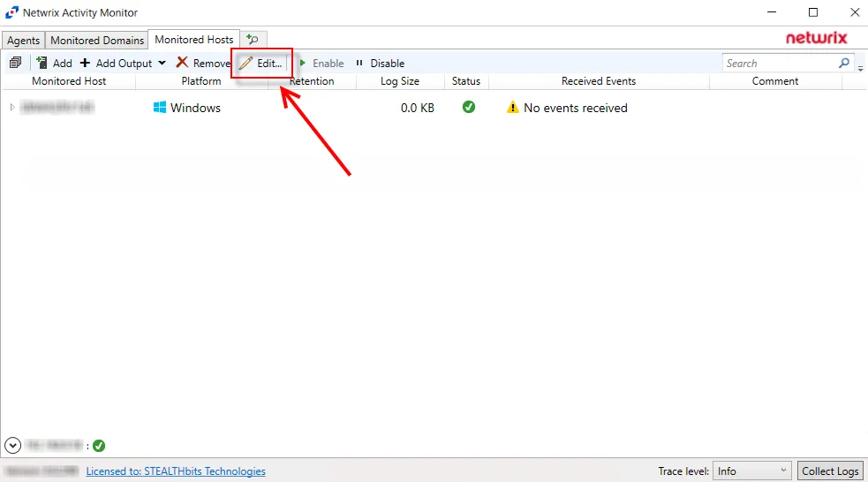Select the 'No events received' text
Viewport: 868px width, 482px height.
click(575, 108)
